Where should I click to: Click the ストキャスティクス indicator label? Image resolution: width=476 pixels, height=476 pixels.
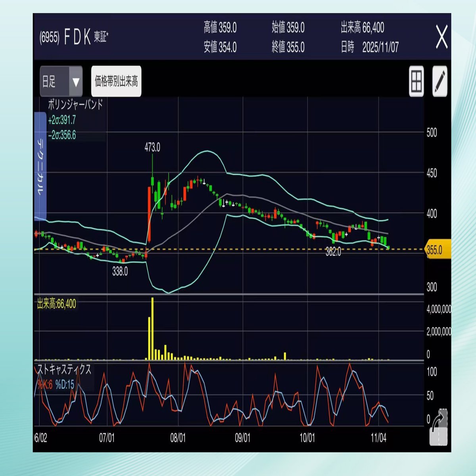click(64, 369)
